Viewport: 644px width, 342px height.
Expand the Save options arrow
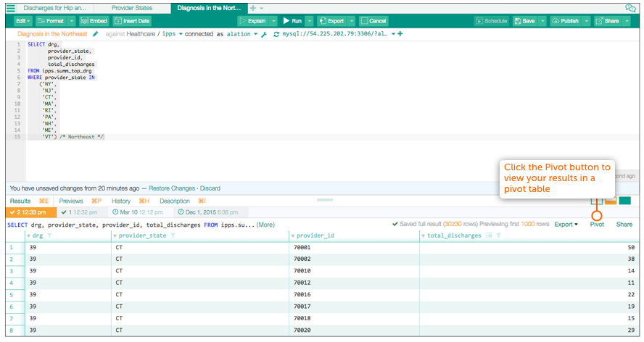[542, 21]
